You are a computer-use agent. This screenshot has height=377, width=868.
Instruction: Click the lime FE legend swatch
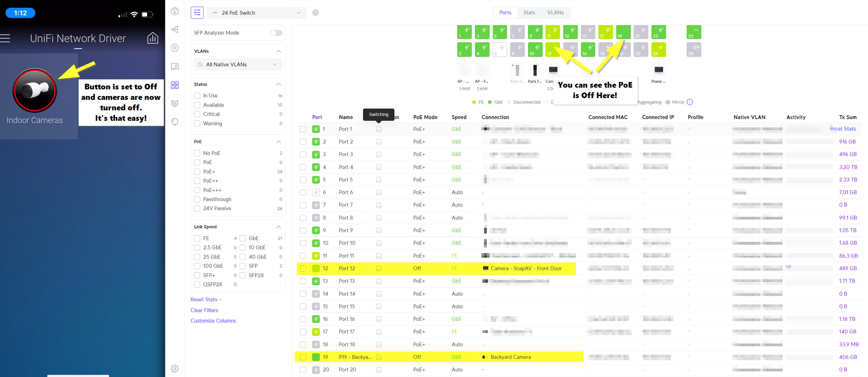point(474,102)
